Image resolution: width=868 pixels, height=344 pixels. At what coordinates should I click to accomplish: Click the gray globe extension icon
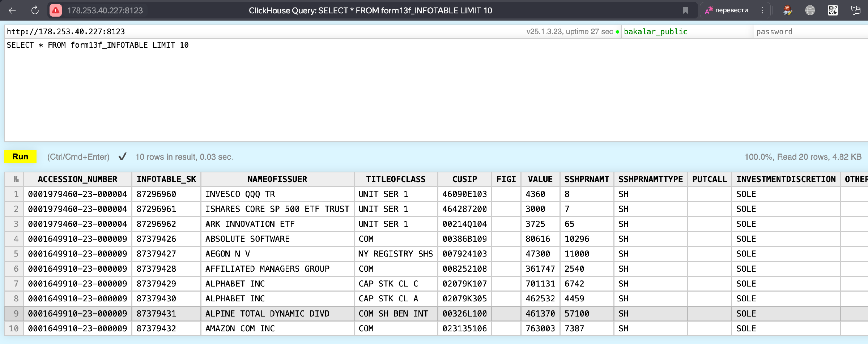pyautogui.click(x=810, y=10)
